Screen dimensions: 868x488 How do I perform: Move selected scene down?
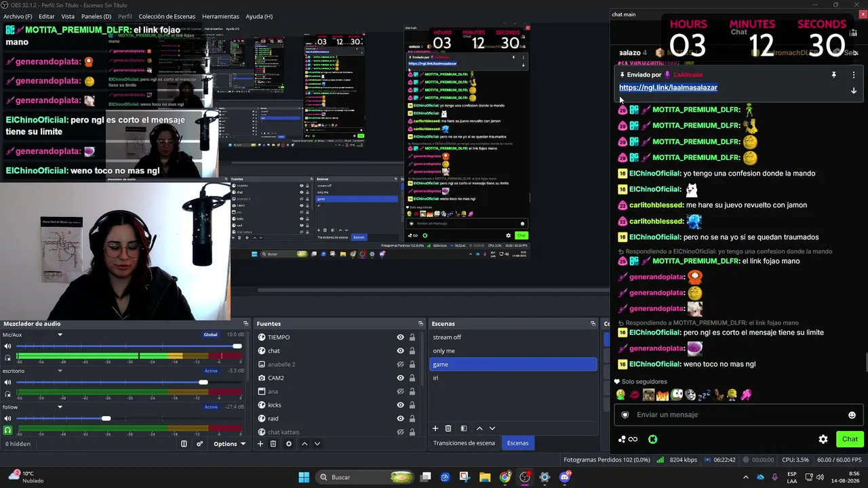coord(492,428)
